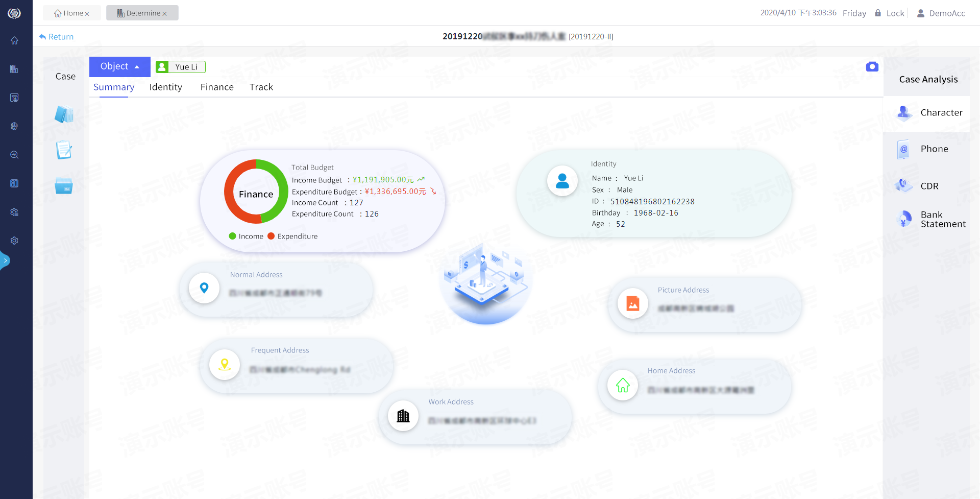This screenshot has height=499, width=980.
Task: Expand the Object dropdown
Action: (120, 67)
